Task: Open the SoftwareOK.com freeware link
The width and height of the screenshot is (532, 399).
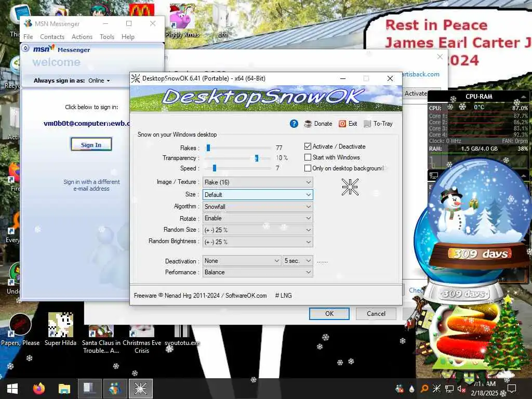Action: [246, 296]
